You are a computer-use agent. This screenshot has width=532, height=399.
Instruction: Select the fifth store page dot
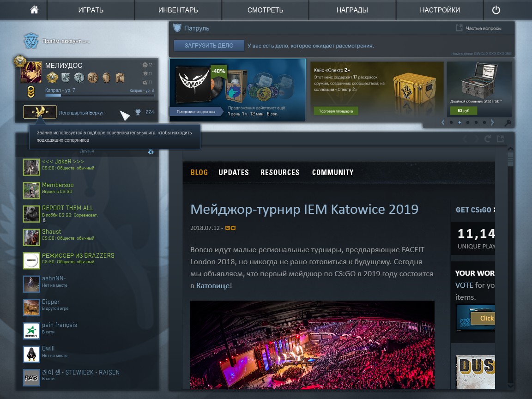pyautogui.click(x=484, y=122)
